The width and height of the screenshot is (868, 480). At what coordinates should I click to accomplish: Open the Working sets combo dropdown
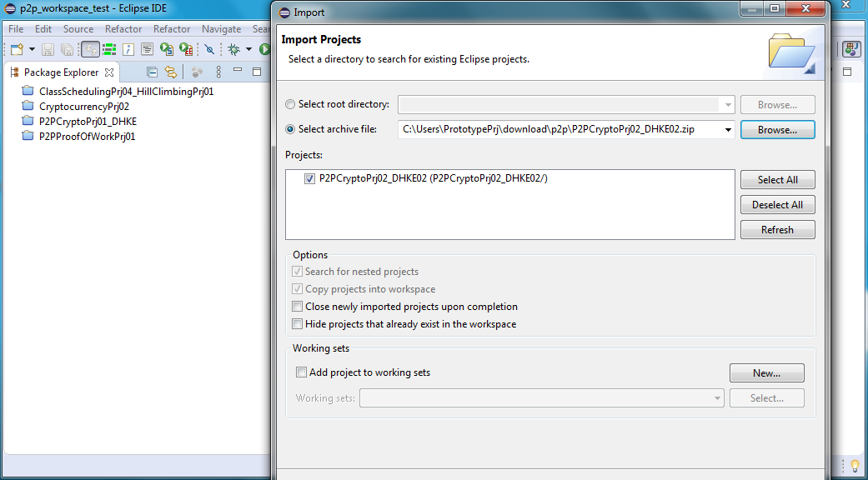tap(717, 398)
